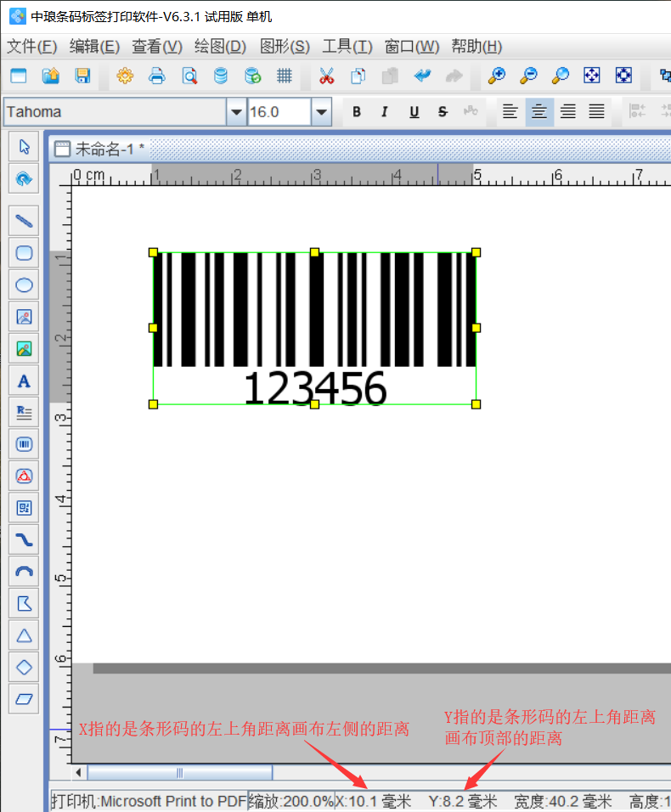
Task: Print the label with printer icon
Action: [157, 76]
